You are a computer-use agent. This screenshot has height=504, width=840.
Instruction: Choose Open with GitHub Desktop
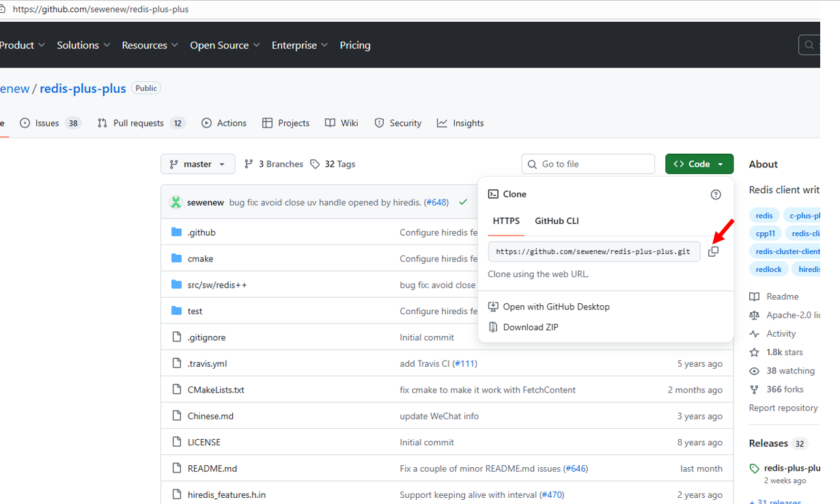(549, 307)
